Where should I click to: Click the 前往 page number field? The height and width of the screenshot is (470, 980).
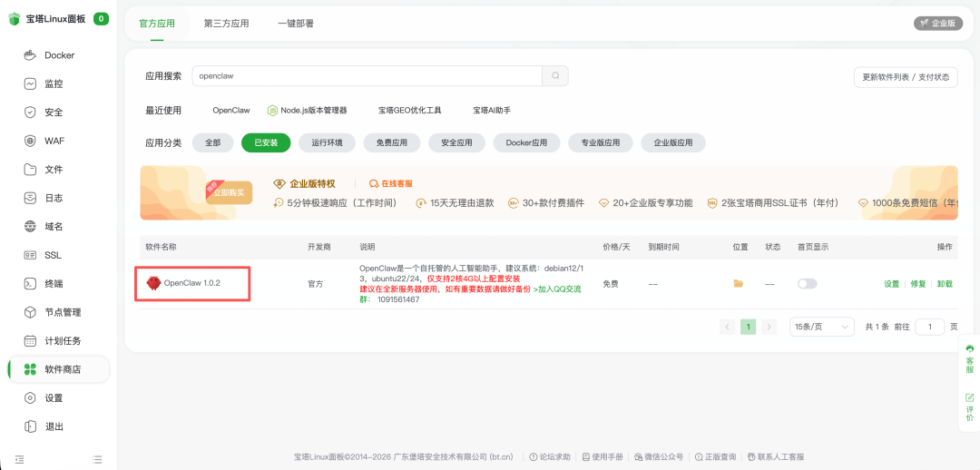(x=930, y=327)
